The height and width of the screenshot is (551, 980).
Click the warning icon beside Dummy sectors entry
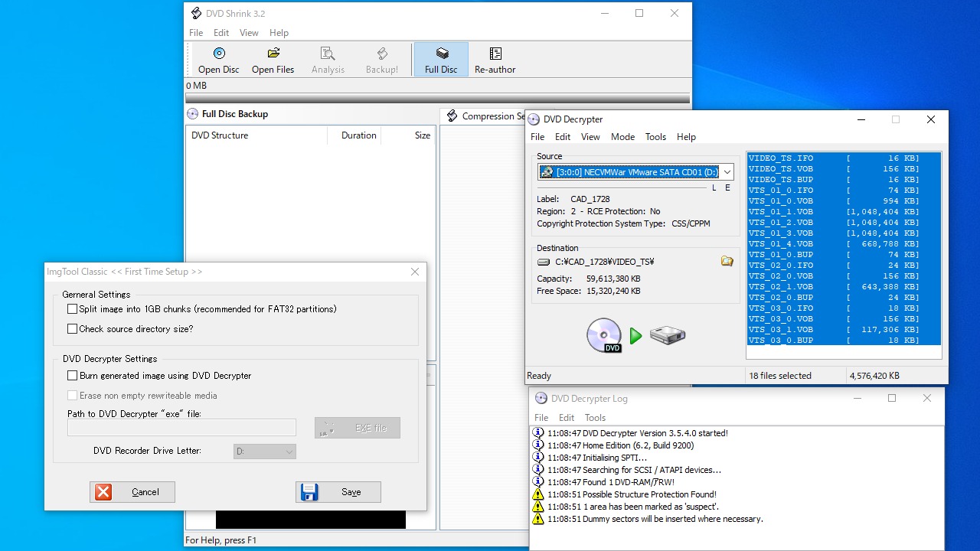coord(538,519)
